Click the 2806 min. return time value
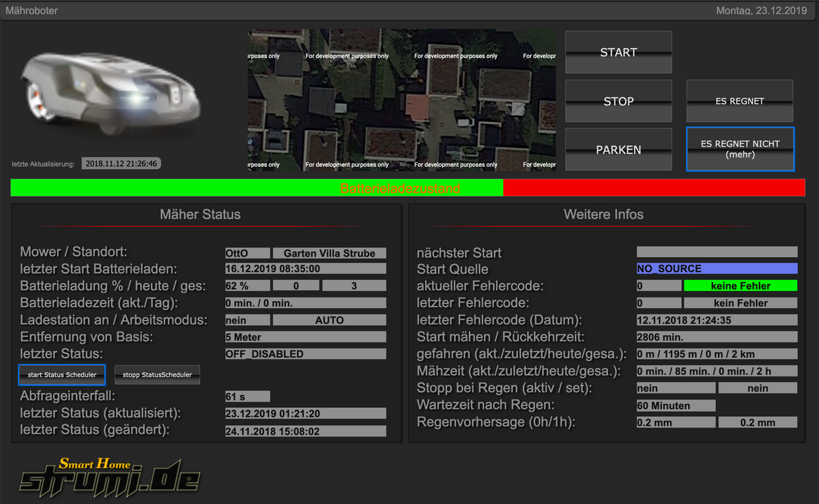819x504 pixels. point(717,337)
